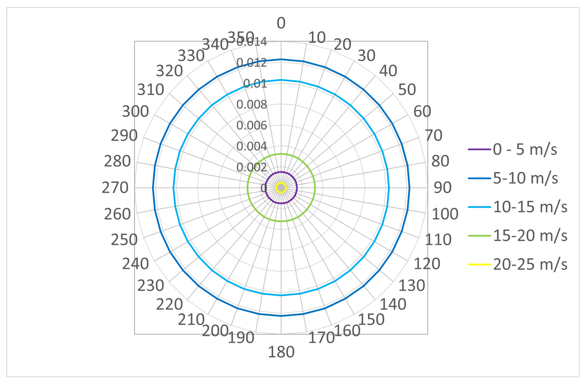Image resolution: width=588 pixels, height=385 pixels.
Task: Select the 0.01 radial axis label
Action: (255, 84)
